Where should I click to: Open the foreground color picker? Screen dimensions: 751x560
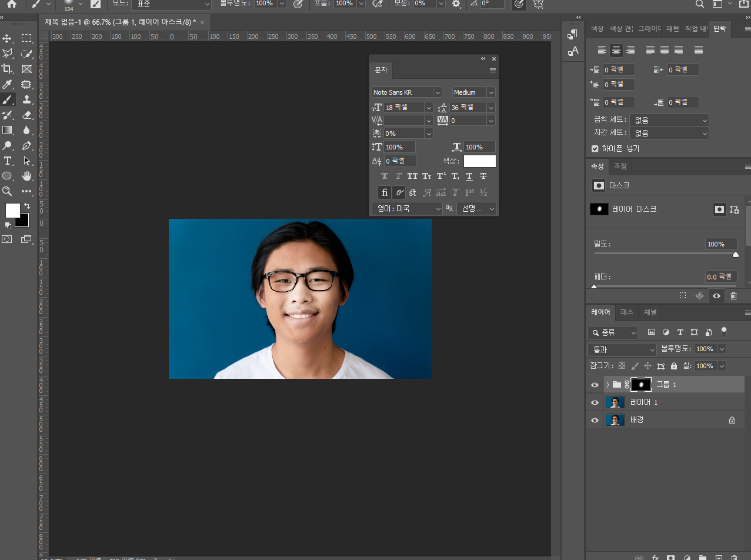point(12,210)
